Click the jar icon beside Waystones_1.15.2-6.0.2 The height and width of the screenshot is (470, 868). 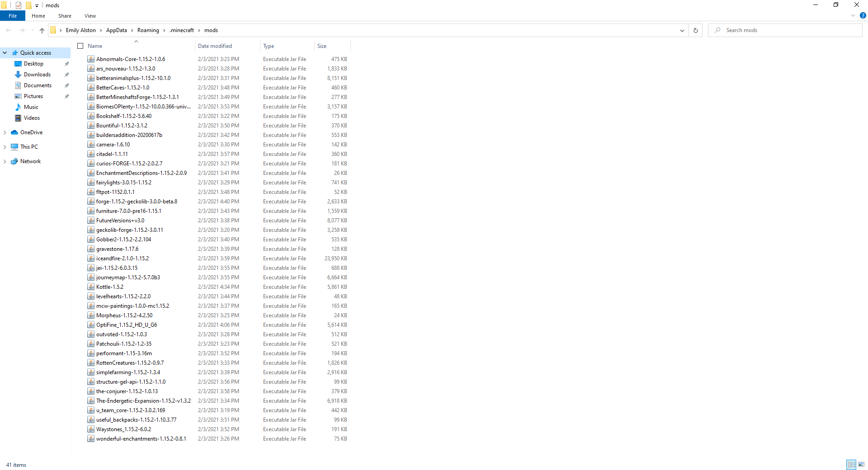coord(91,429)
